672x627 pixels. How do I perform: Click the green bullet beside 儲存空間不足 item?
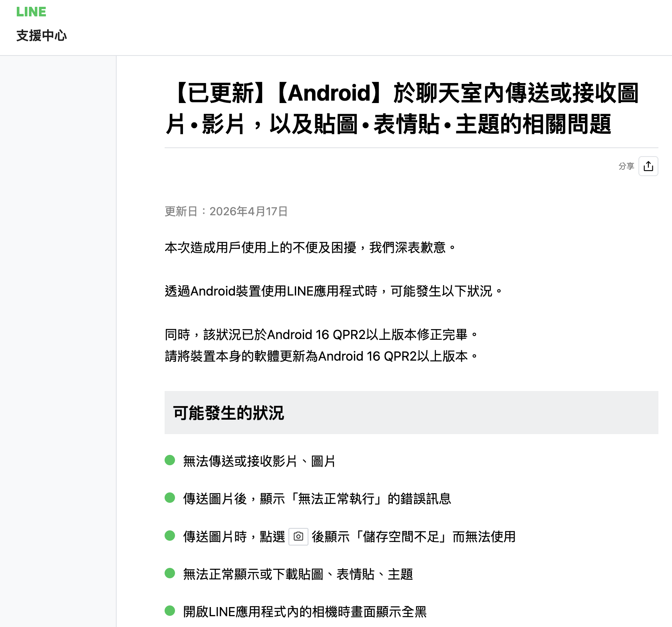pos(170,536)
